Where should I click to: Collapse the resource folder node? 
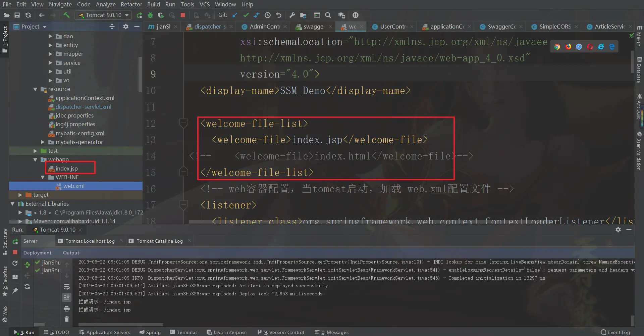[x=35, y=89]
